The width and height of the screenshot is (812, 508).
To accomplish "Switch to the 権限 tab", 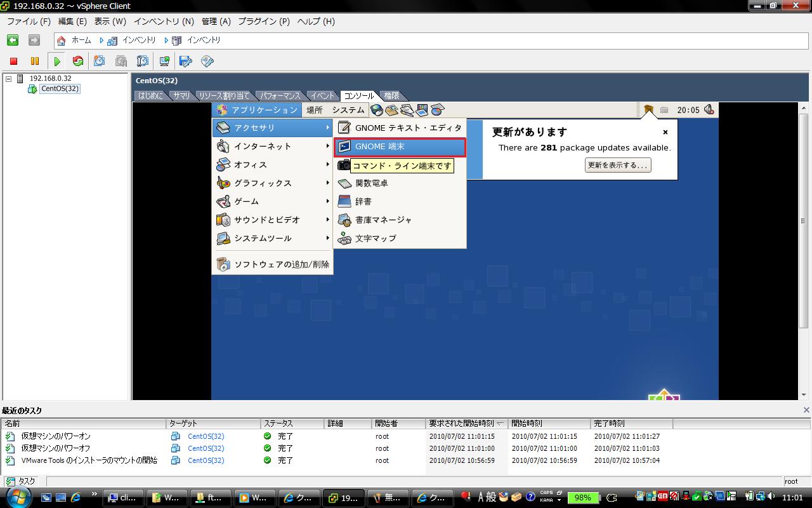I will click(392, 96).
